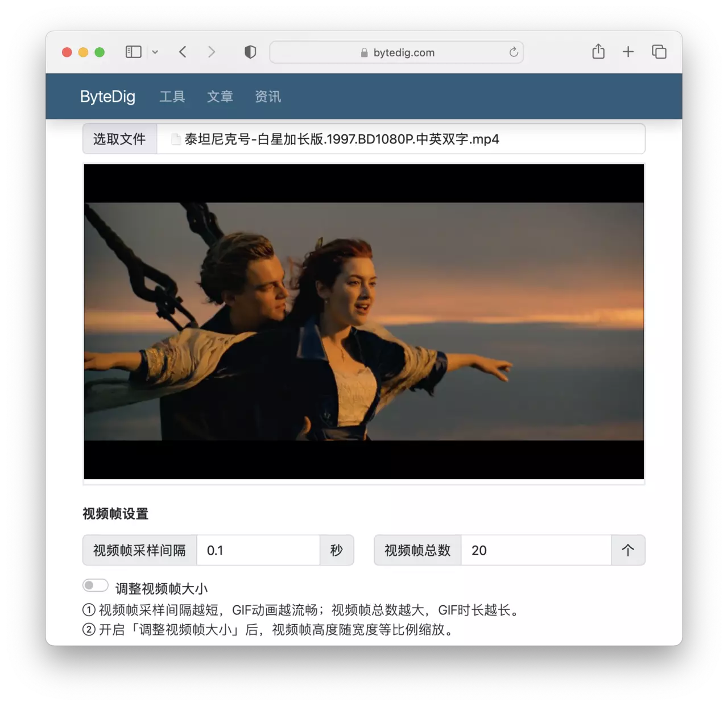
Task: Open the privacy report shield icon
Action: point(250,52)
